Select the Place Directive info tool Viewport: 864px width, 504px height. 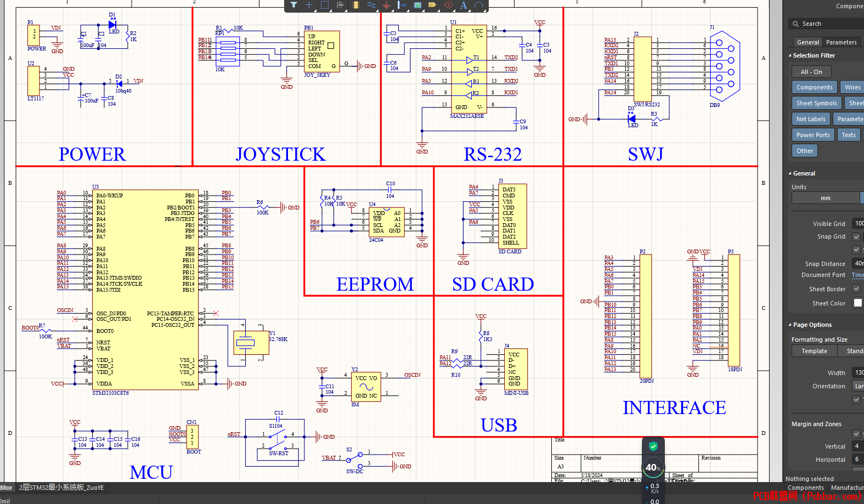[448, 5]
